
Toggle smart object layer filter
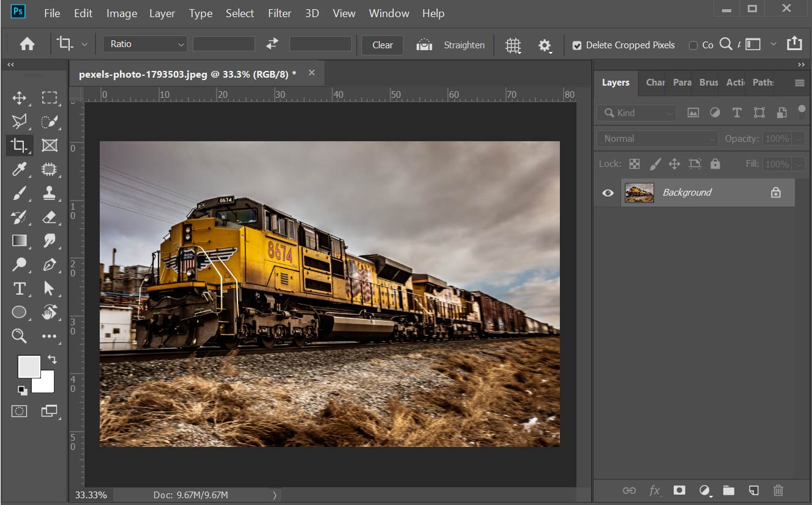[781, 112]
